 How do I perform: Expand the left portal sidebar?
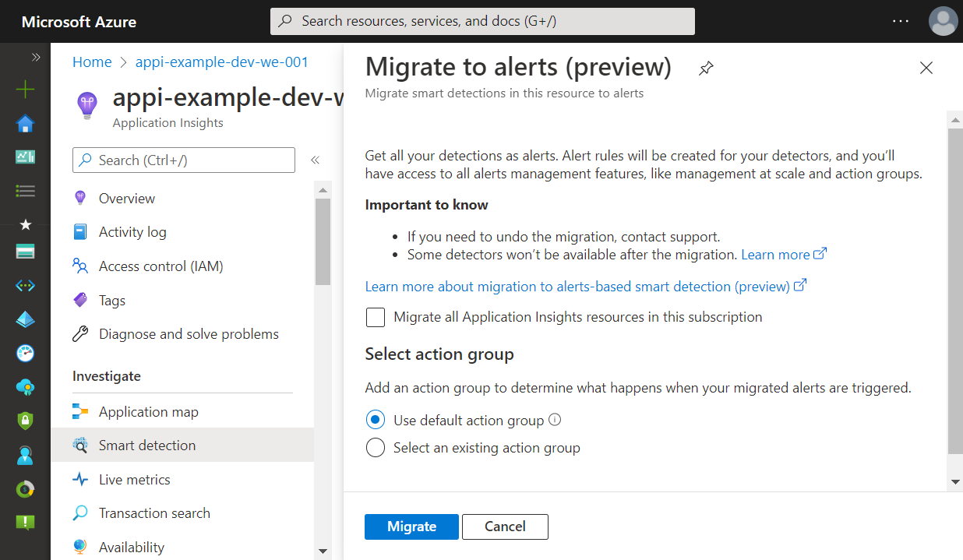pyautogui.click(x=35, y=57)
